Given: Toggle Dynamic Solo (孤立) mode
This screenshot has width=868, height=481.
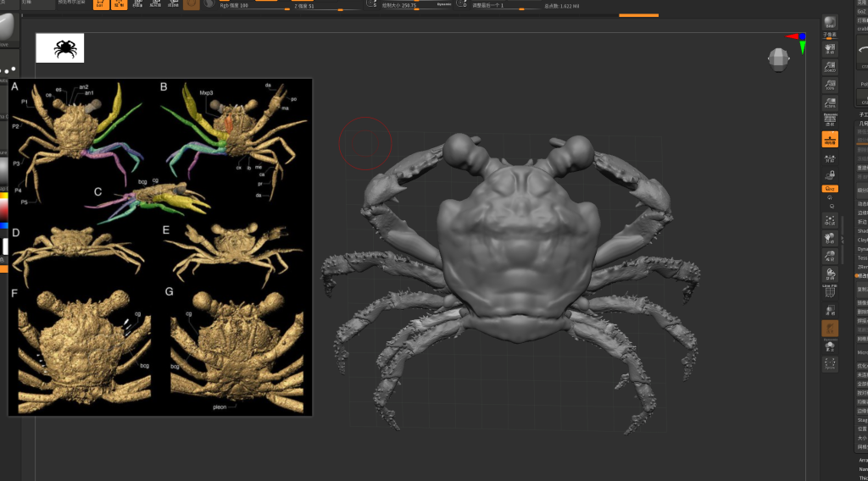Looking at the screenshot, I should click(x=830, y=346).
